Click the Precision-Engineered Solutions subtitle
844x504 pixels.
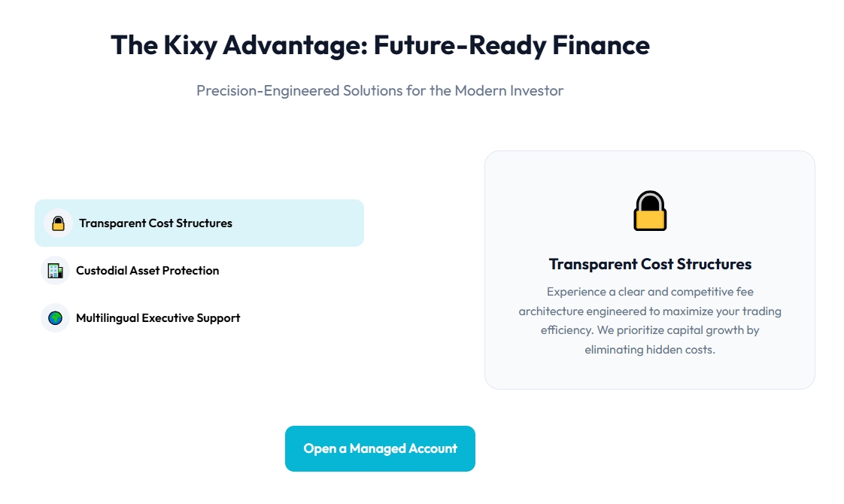(x=380, y=90)
